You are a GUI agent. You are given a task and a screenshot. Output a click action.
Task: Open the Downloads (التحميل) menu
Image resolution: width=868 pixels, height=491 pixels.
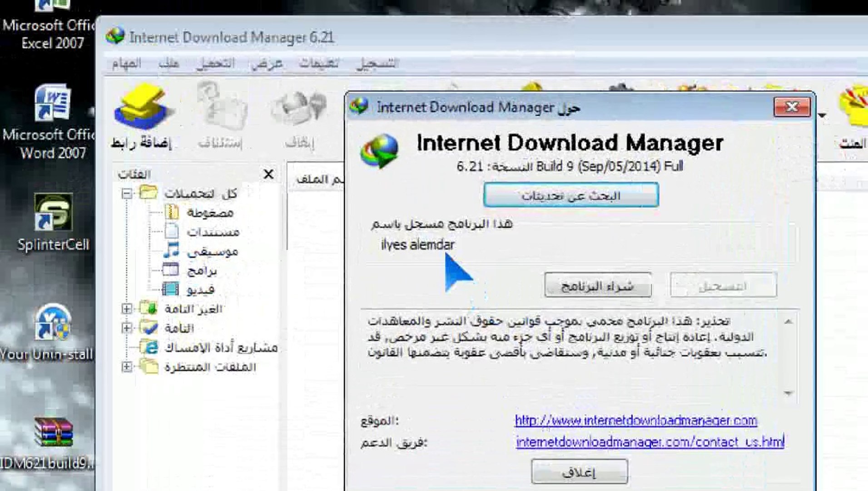click(216, 63)
